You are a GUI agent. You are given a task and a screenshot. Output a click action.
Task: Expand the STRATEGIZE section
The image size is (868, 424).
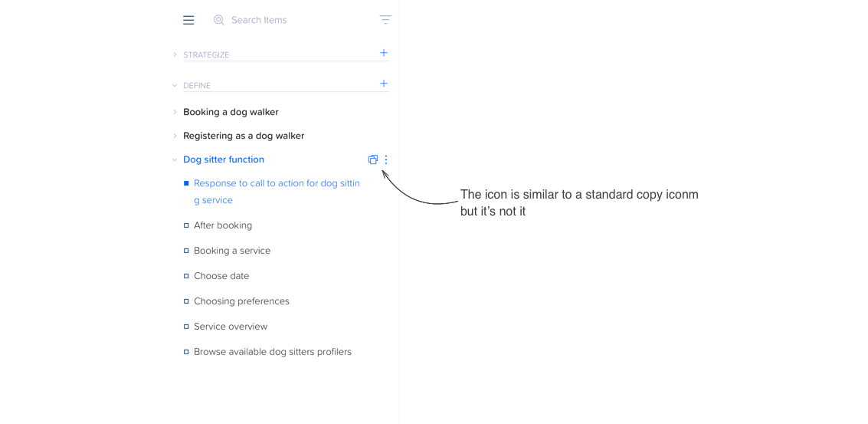(175, 55)
